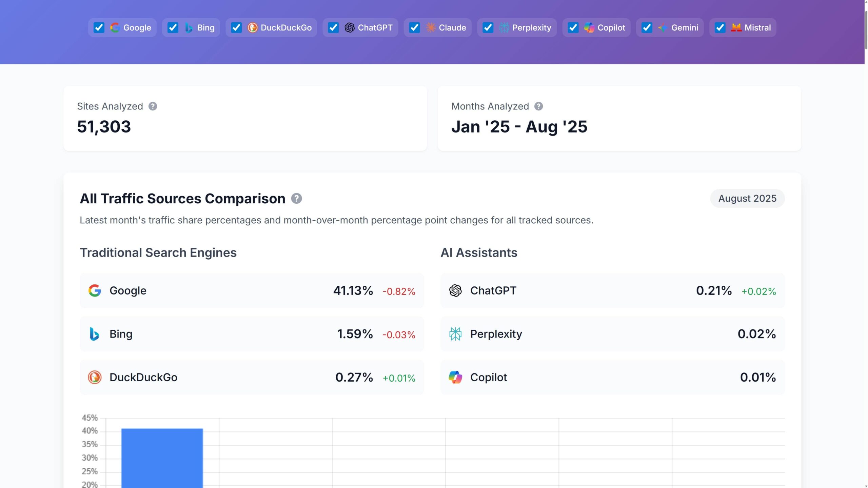Toggle the Gemini filter checkbox
The image size is (868, 488).
(647, 28)
